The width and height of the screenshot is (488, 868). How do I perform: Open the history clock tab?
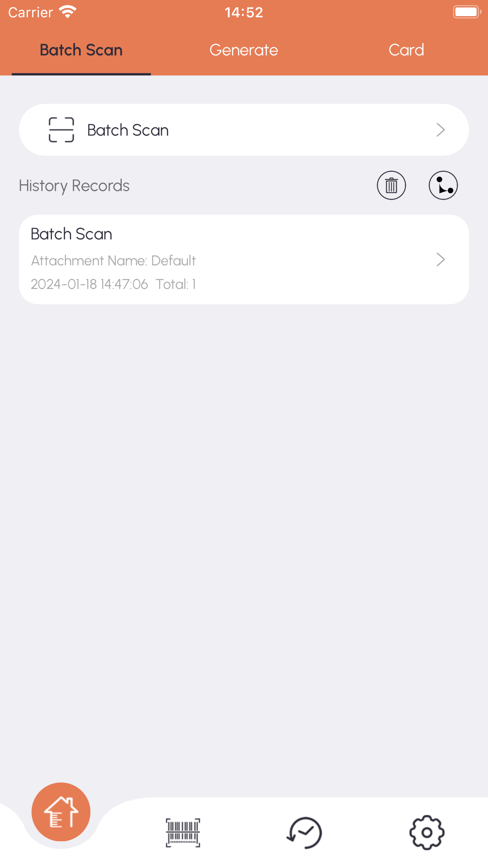pyautogui.click(x=305, y=833)
